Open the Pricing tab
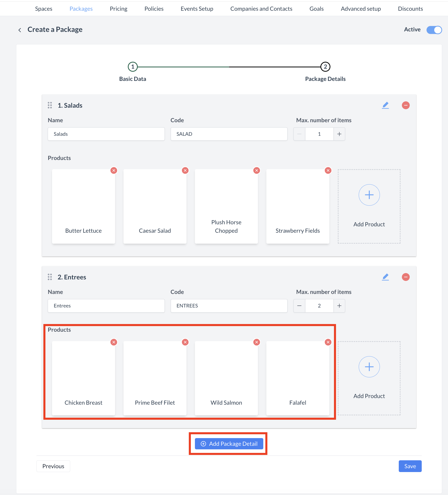This screenshot has height=495, width=448. click(118, 9)
